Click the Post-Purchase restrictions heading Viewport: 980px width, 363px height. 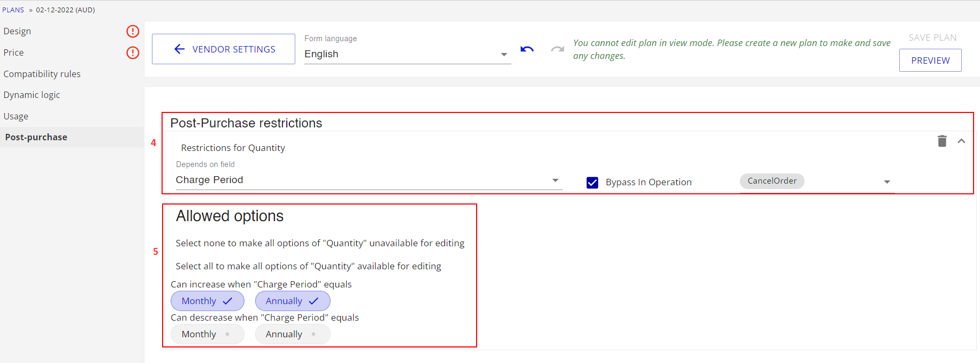click(246, 123)
